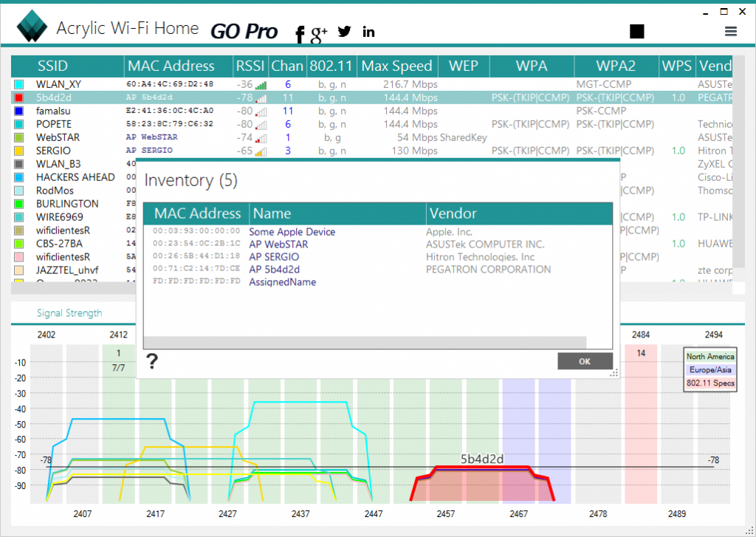Click MAC 00:03:93:00:00:00 in Inventory
This screenshot has height=537, width=756.
pos(196,231)
